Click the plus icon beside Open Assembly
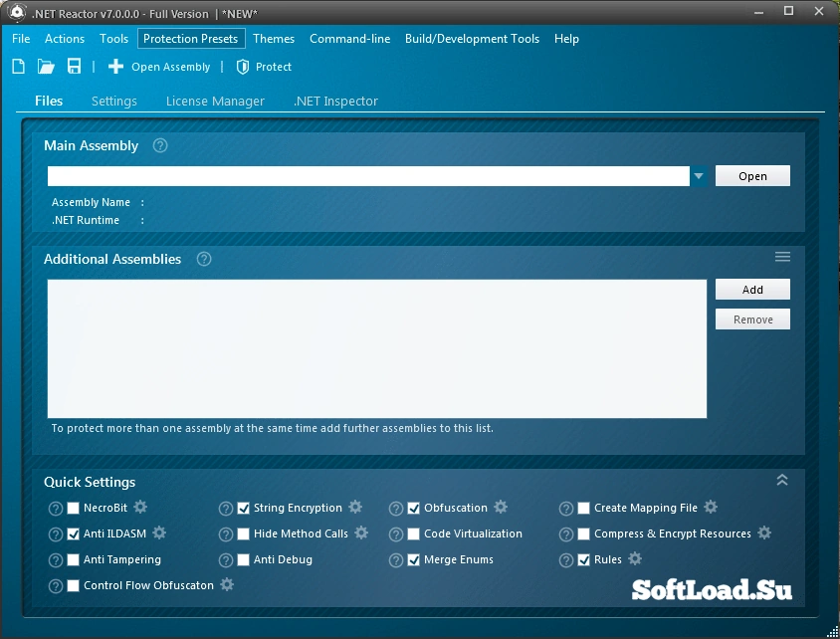This screenshot has width=840, height=639. [x=115, y=67]
